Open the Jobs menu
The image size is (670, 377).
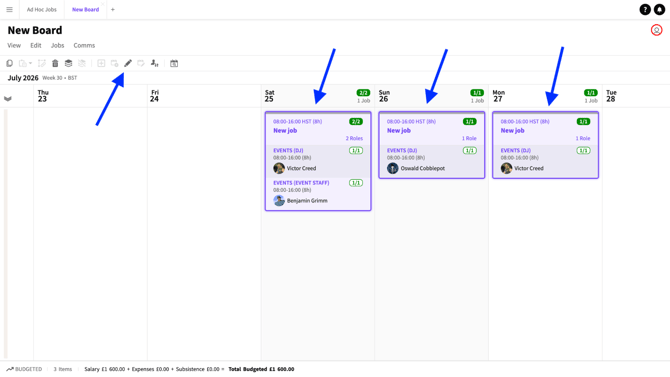pyautogui.click(x=58, y=45)
